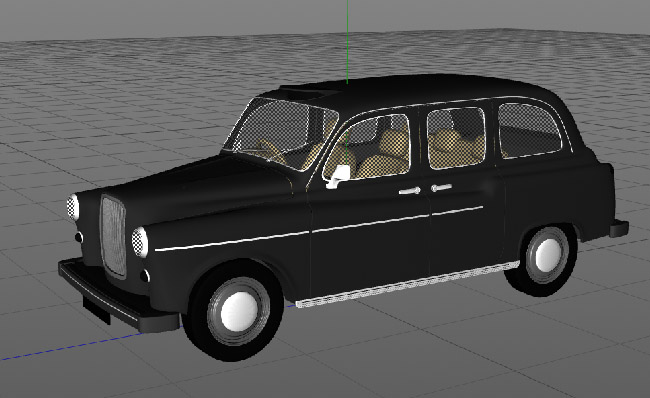650x398 pixels.
Task: Click the white side mirror
Action: (338, 176)
